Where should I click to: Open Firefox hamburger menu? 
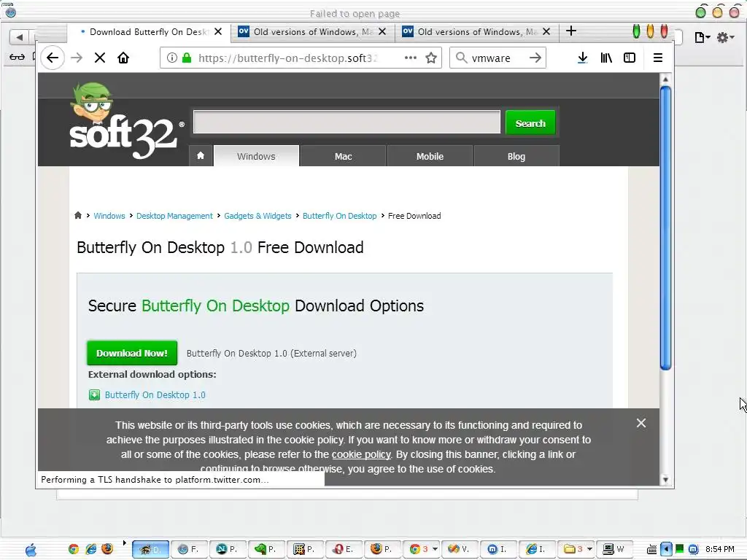pyautogui.click(x=658, y=58)
